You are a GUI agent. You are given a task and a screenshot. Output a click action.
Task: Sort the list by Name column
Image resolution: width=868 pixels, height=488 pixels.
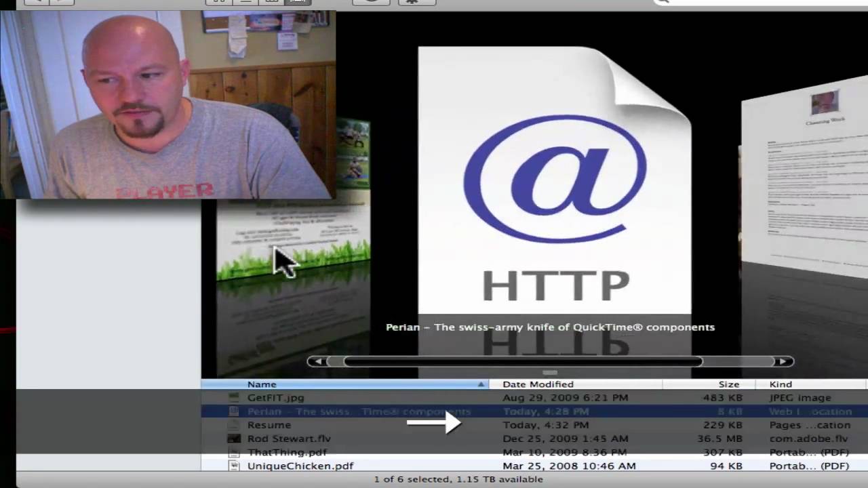pos(344,384)
